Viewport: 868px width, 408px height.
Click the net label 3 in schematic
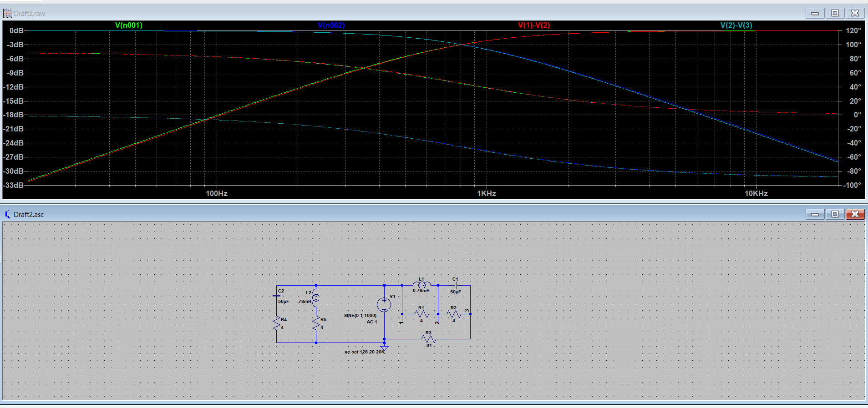[467, 311]
